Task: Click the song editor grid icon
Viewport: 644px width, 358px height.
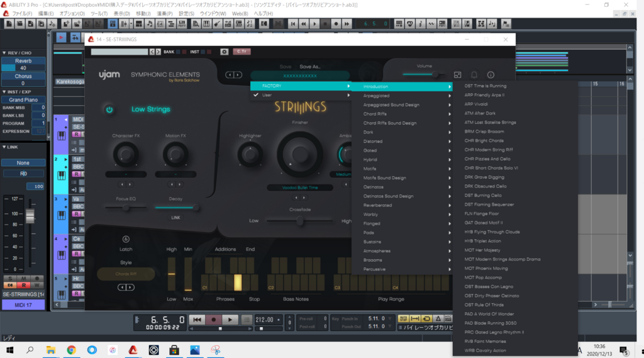Action: click(x=113, y=24)
